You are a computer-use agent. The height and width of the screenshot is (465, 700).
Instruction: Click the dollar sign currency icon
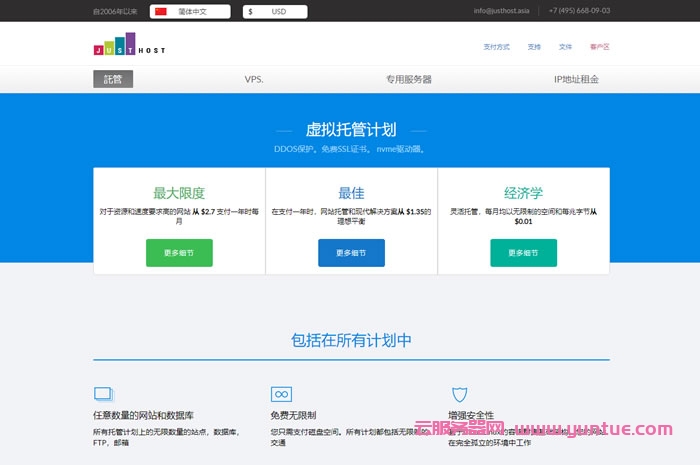coord(250,11)
